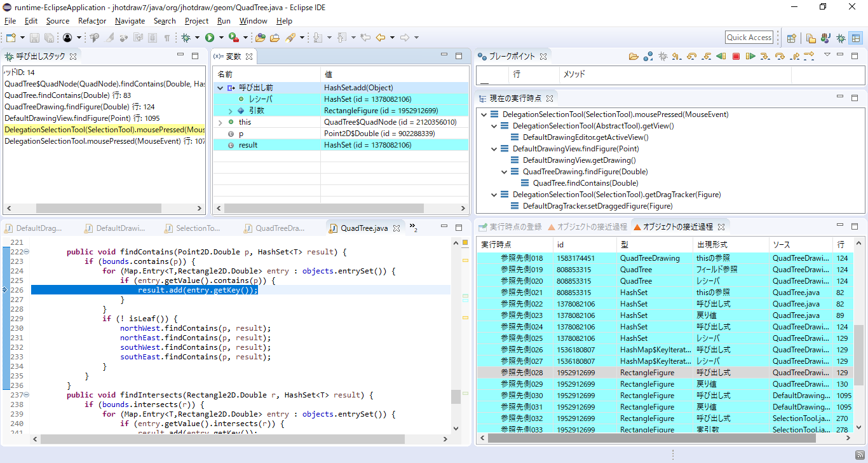Click the green Run toolbar icon
The height and width of the screenshot is (463, 868).
pos(210,38)
